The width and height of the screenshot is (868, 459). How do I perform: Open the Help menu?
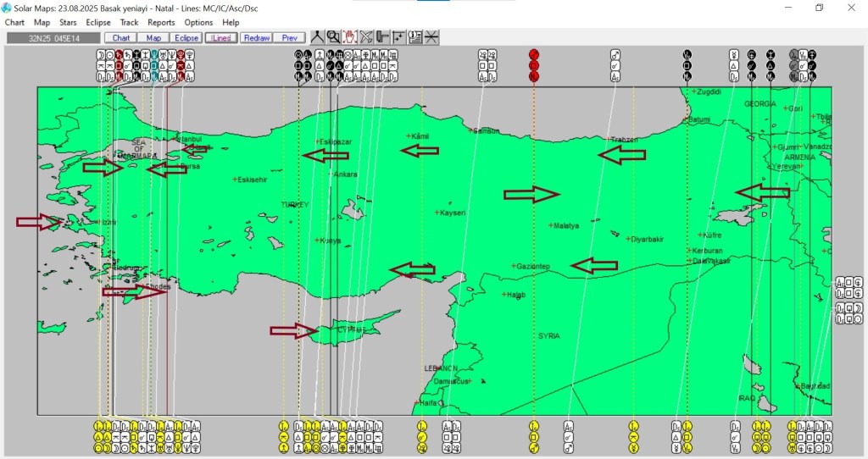[231, 23]
